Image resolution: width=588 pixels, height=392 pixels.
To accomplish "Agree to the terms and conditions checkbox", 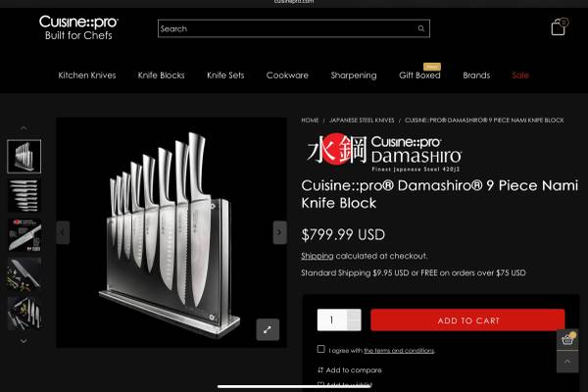I will 321,349.
